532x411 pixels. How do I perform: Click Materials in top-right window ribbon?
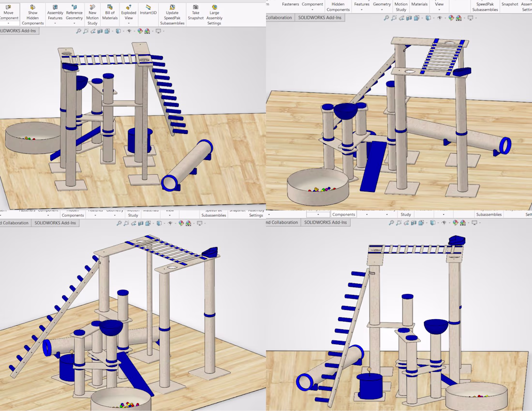click(419, 4)
